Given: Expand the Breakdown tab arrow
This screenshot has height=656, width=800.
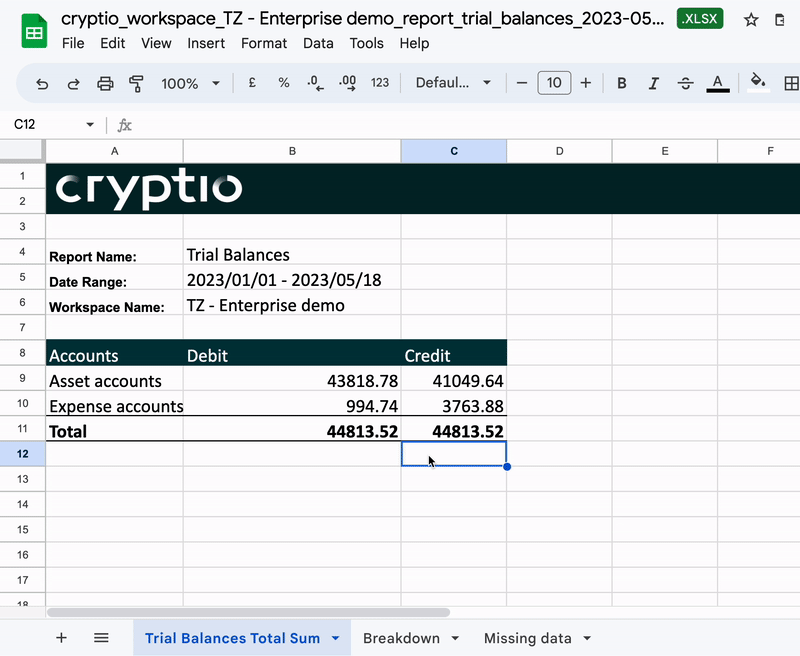Looking at the screenshot, I should coord(455,638).
